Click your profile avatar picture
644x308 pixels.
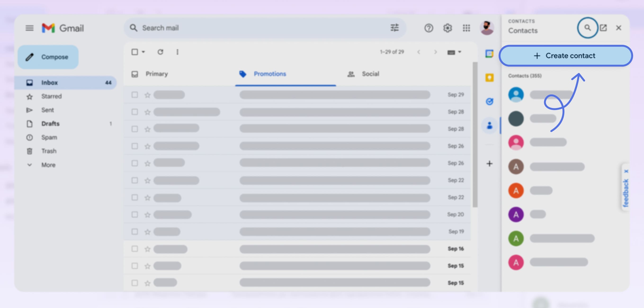(x=487, y=28)
